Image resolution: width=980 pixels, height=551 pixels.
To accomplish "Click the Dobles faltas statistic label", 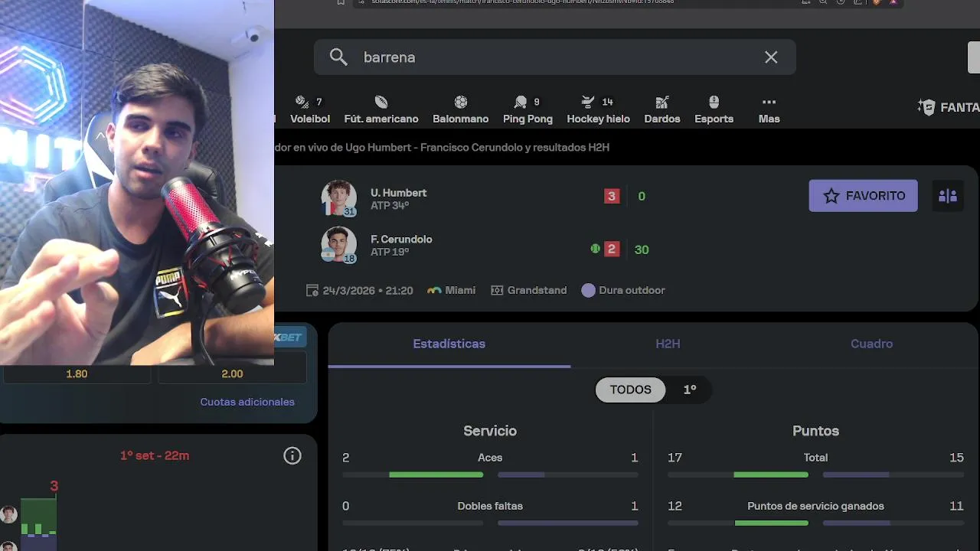I will 490,506.
